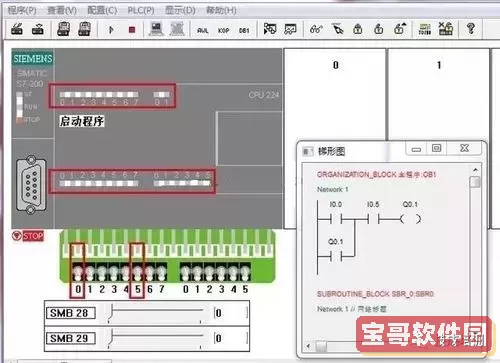Click the pointer arrow toolbar icon
Viewport: 500px width, 363px height.
338,29
